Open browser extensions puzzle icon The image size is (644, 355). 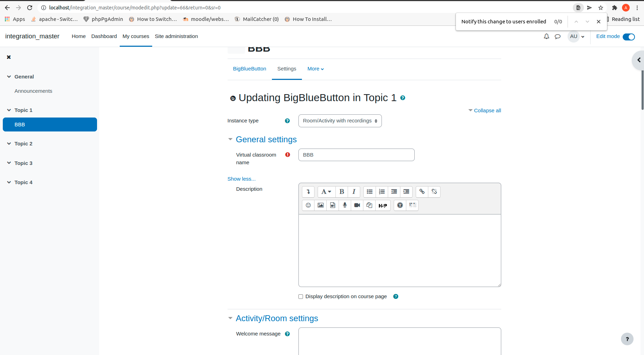615,8
